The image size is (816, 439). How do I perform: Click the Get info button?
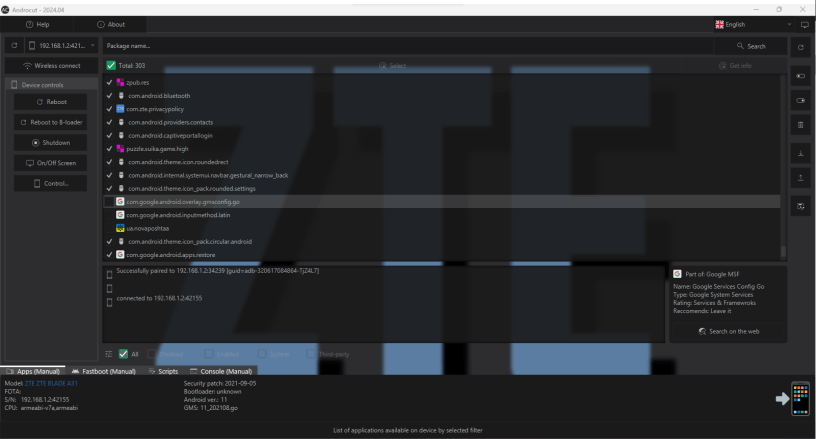coord(735,66)
